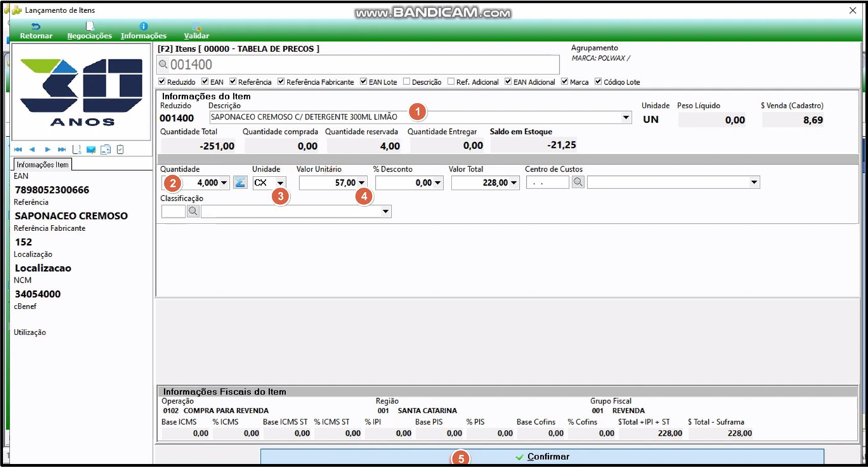Viewport: 868px width, 467px height.
Task: Click the $ Total - Suframa value
Action: click(x=738, y=433)
